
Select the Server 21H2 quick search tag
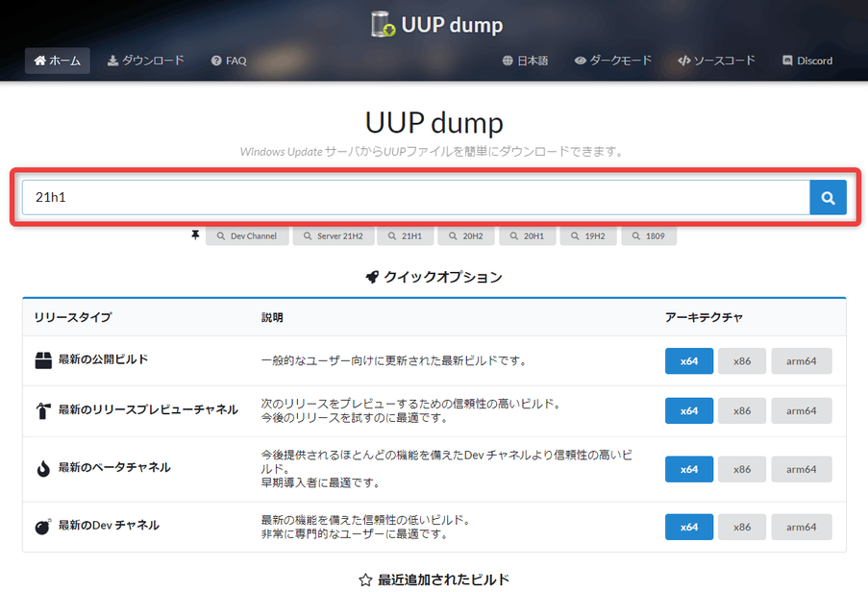[334, 236]
